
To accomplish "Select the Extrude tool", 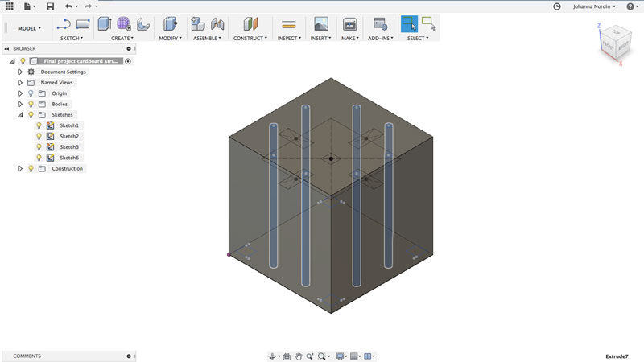I will coord(105,24).
